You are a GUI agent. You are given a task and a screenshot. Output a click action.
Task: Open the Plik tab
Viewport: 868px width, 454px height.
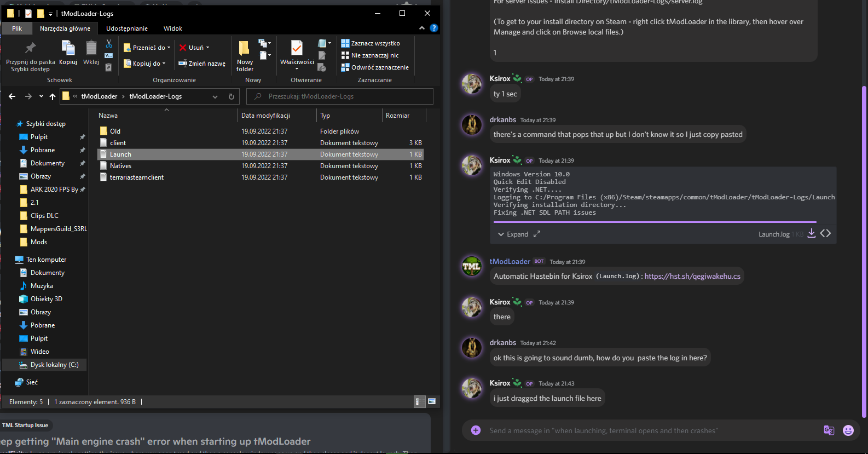click(17, 28)
